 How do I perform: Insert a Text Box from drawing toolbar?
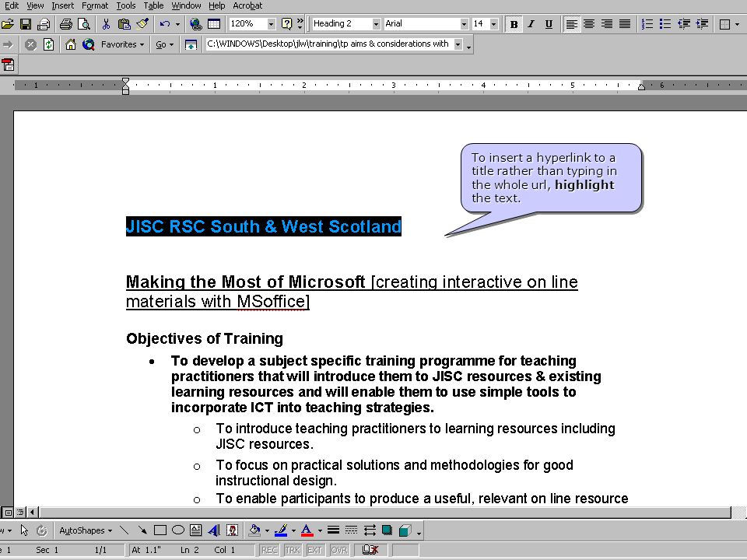coord(196,530)
